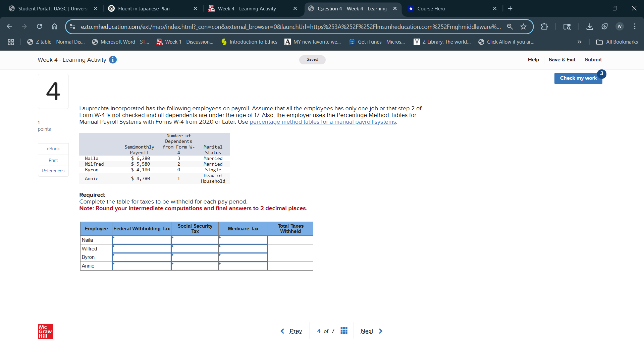
Task: Open the browser extensions puzzle icon
Action: click(x=544, y=26)
